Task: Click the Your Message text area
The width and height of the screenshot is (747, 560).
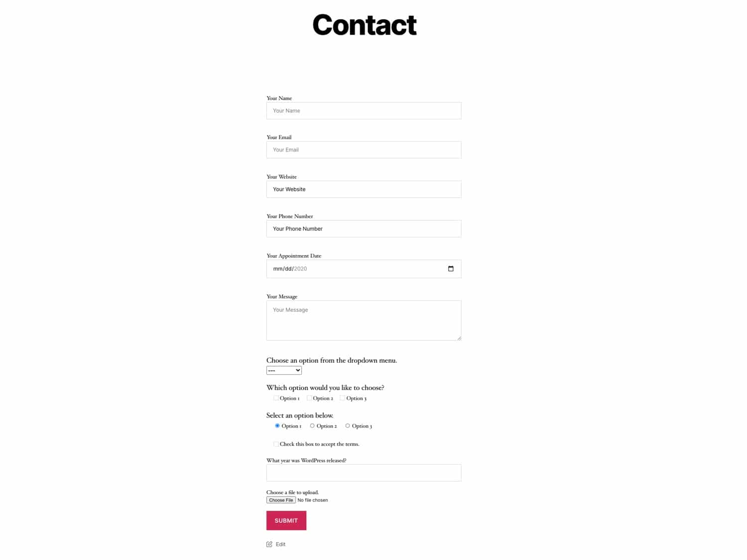Action: 363,319
